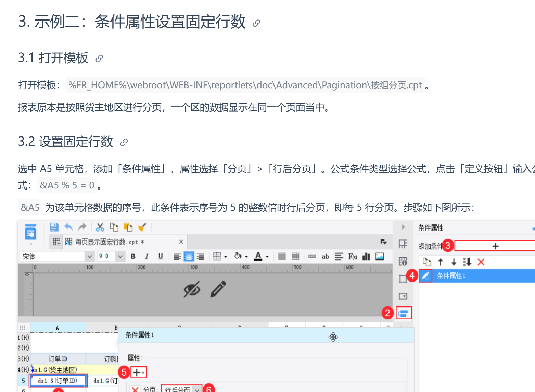Toggle Underline formatting
Image resolution: width=535 pixels, height=392 pixels.
point(161,256)
